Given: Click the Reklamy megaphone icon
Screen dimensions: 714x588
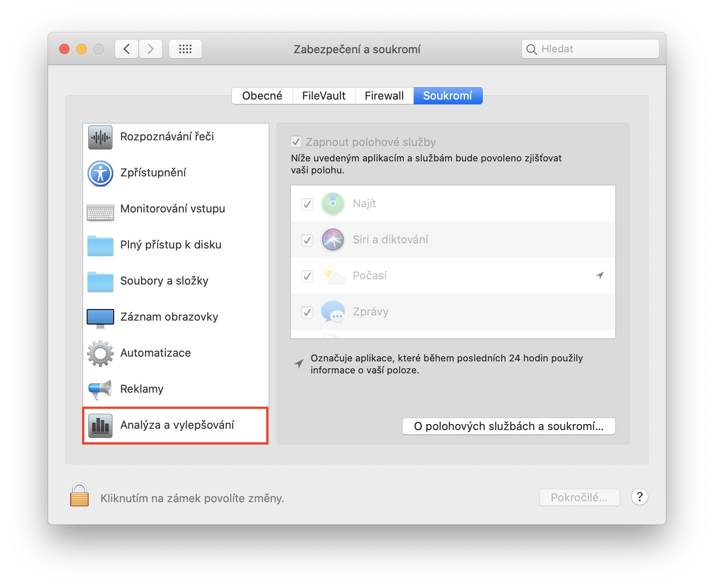Looking at the screenshot, I should tap(100, 389).
